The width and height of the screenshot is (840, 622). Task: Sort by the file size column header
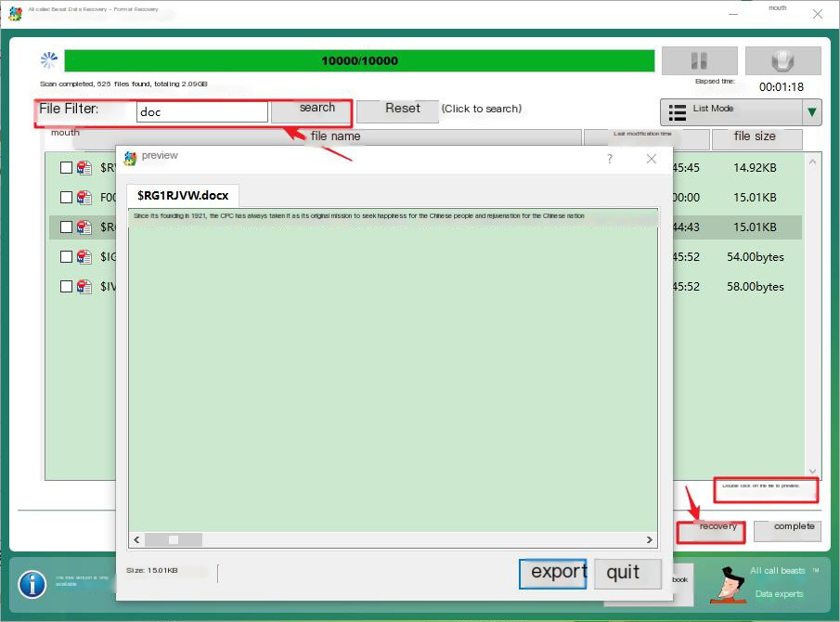point(755,136)
